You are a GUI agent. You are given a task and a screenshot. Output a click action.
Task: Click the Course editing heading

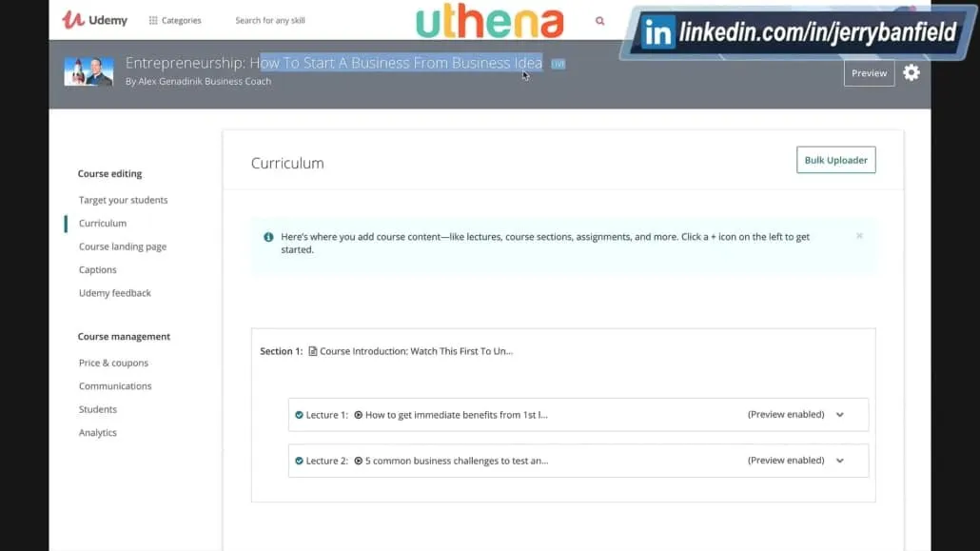[109, 174]
